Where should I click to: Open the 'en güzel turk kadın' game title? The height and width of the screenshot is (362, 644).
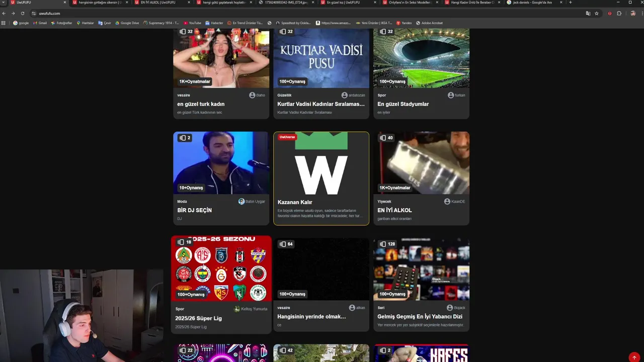(201, 104)
